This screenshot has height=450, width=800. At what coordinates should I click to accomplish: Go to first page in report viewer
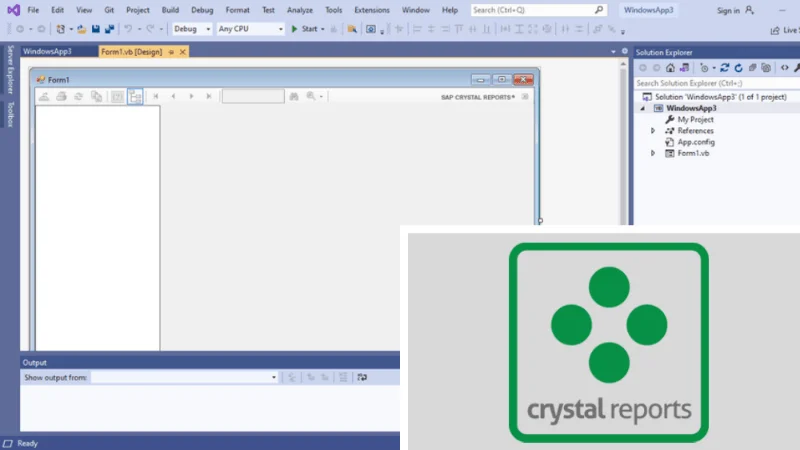156,96
